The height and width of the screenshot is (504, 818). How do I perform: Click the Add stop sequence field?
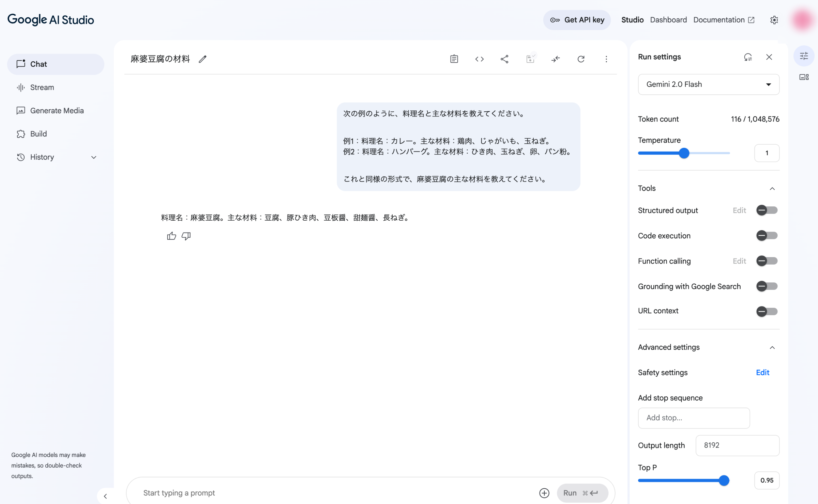(694, 418)
